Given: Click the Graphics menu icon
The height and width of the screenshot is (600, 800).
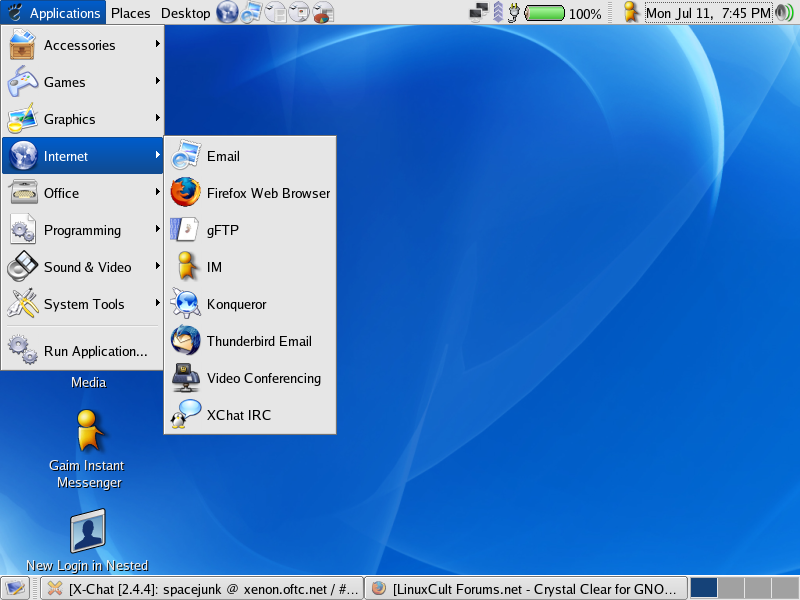Looking at the screenshot, I should [22, 118].
